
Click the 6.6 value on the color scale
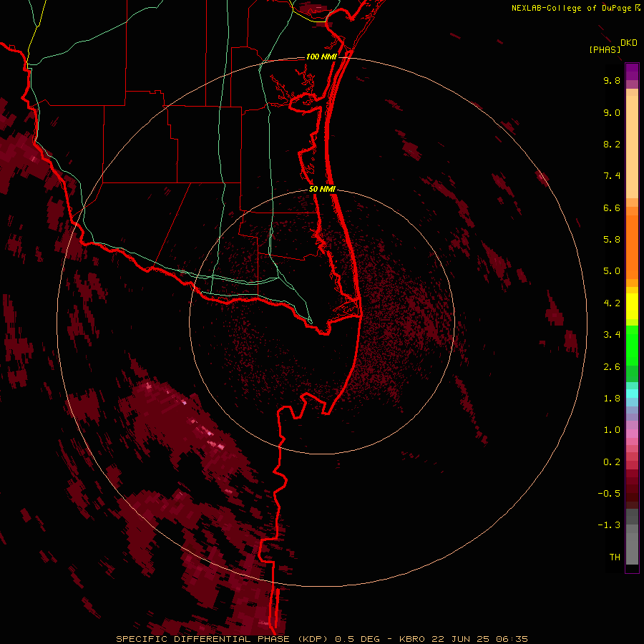[x=612, y=208]
